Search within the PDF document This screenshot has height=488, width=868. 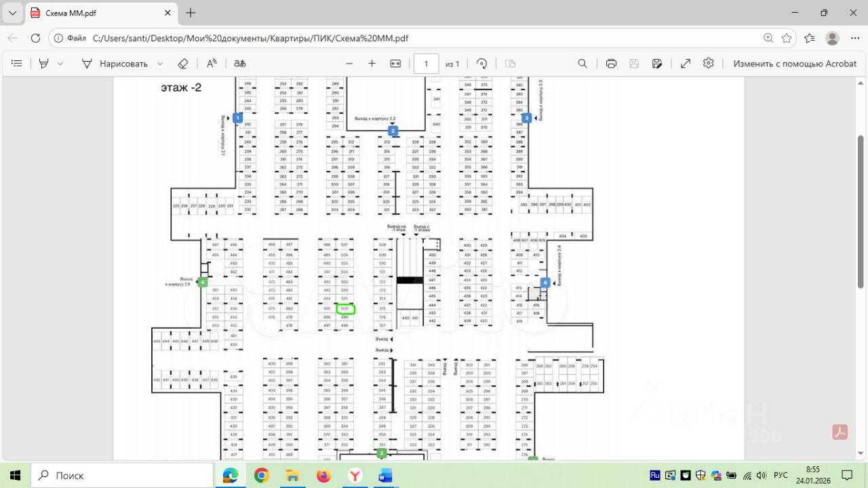coord(583,63)
